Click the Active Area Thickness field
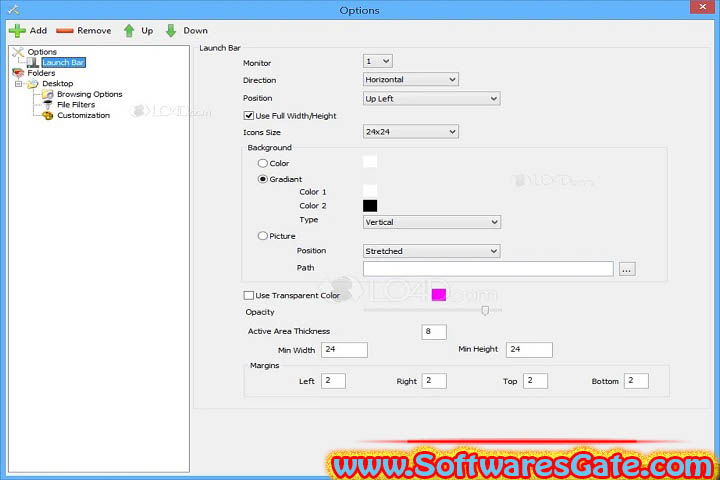The height and width of the screenshot is (480, 720). pyautogui.click(x=434, y=332)
